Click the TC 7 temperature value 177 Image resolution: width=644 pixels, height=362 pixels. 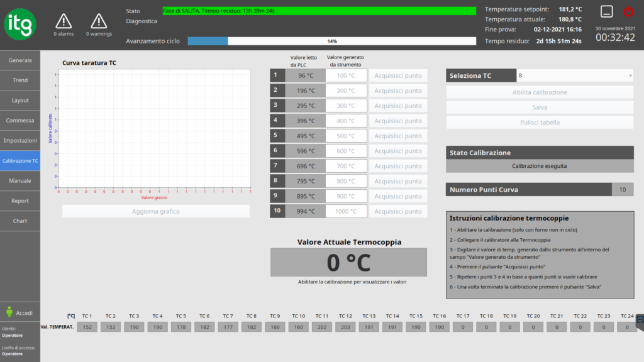click(x=228, y=327)
